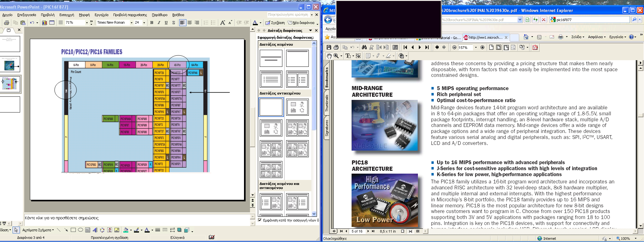The image size is (644, 242).
Task: Click the Paste clipboard icon in PowerPoint
Action: [x=23, y=23]
